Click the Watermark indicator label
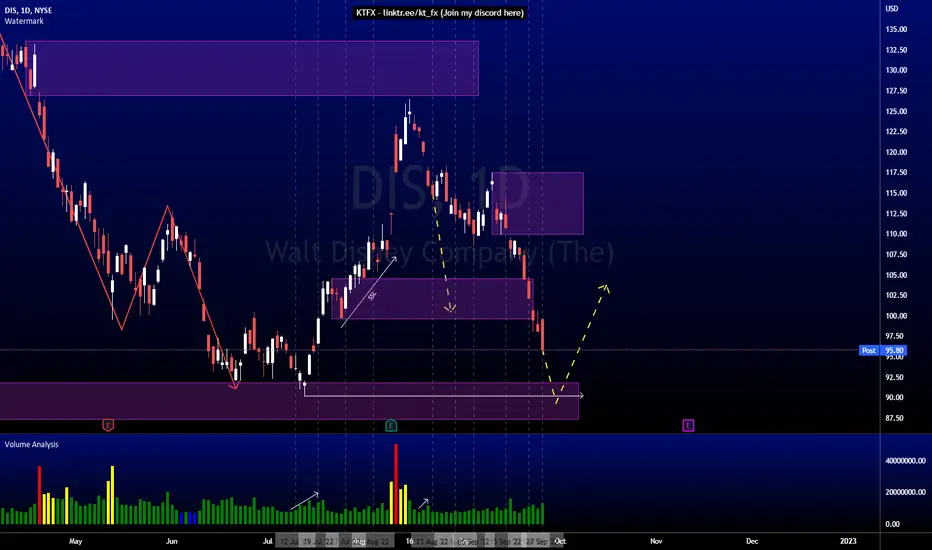This screenshot has height=550, width=932. pyautogui.click(x=24, y=21)
